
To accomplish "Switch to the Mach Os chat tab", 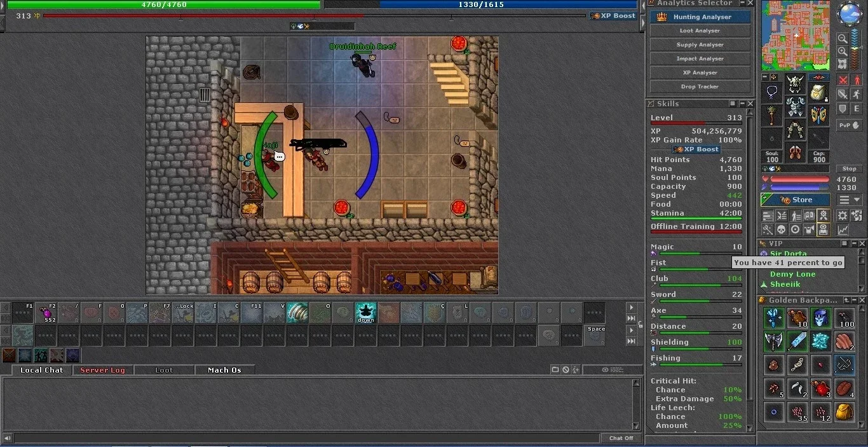I will pos(224,370).
